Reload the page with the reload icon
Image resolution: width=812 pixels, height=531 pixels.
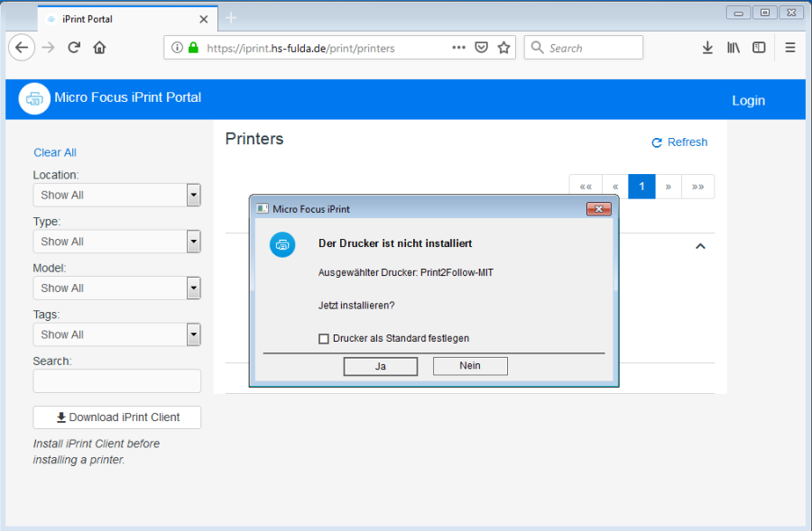73,47
